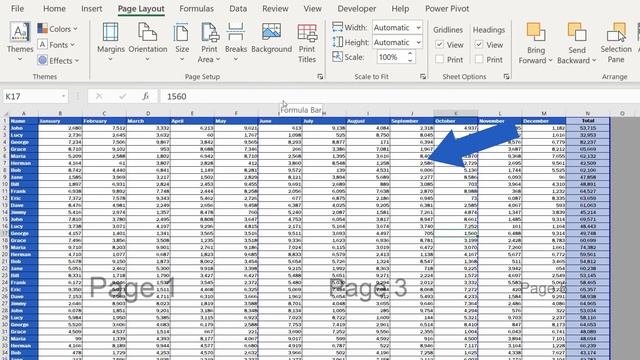Toggle Headings View checkbox
The image size is (640, 360).
point(479,44)
